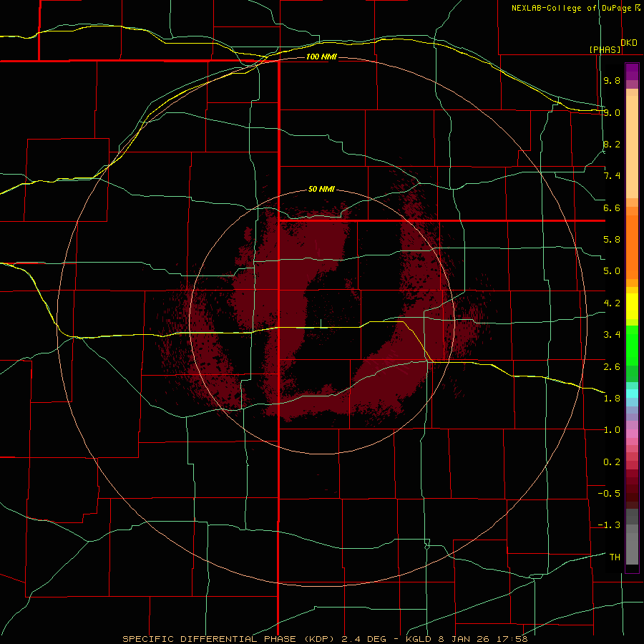Click the TH label at the color scale bottom

(x=615, y=557)
